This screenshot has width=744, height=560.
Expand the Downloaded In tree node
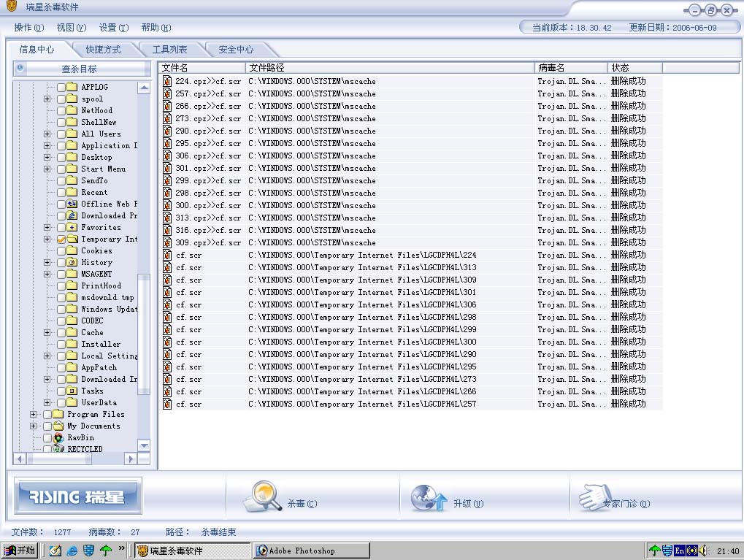click(x=47, y=379)
